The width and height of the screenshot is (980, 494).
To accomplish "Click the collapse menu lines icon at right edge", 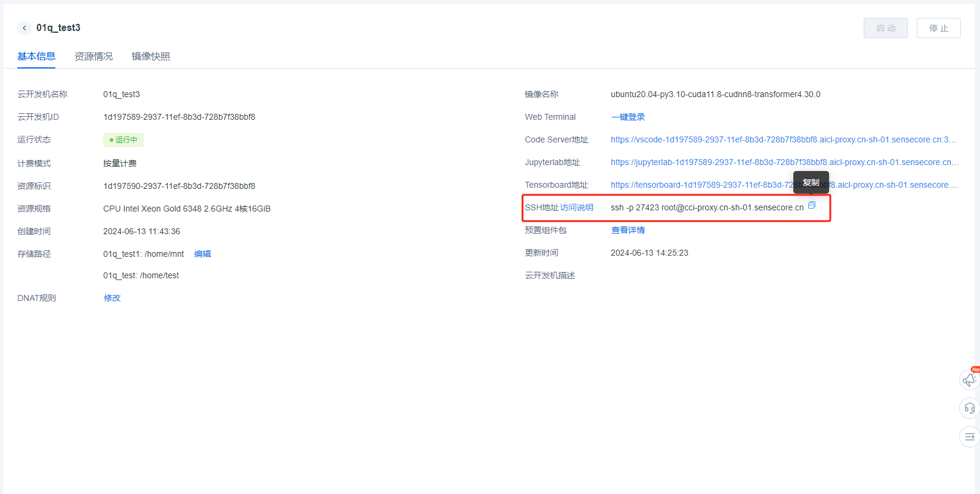I will (x=969, y=437).
